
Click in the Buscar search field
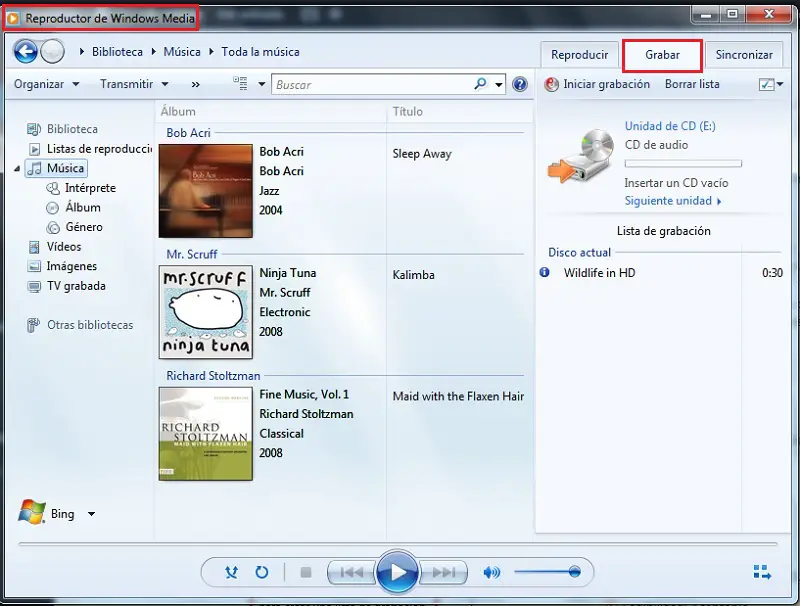[370, 85]
